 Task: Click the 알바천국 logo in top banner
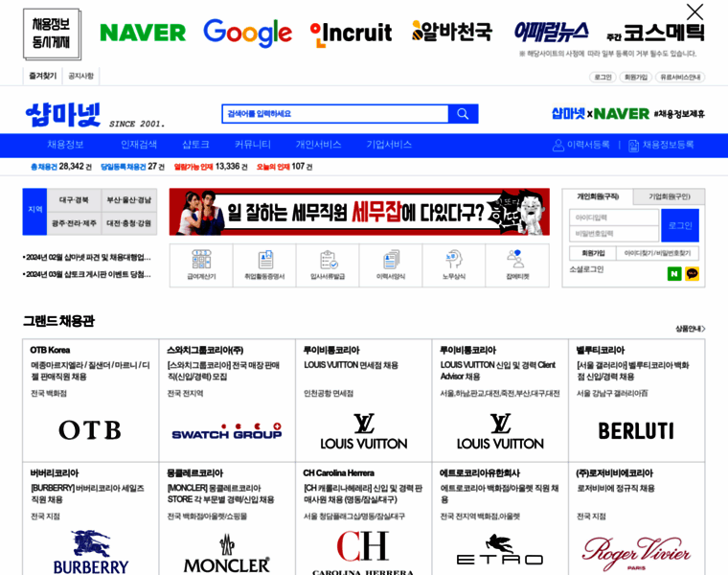tap(452, 31)
